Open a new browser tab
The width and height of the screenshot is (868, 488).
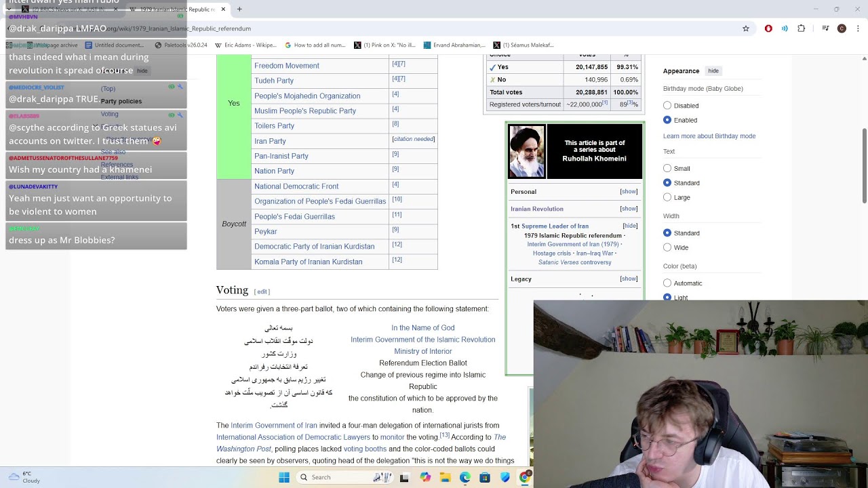tap(239, 9)
